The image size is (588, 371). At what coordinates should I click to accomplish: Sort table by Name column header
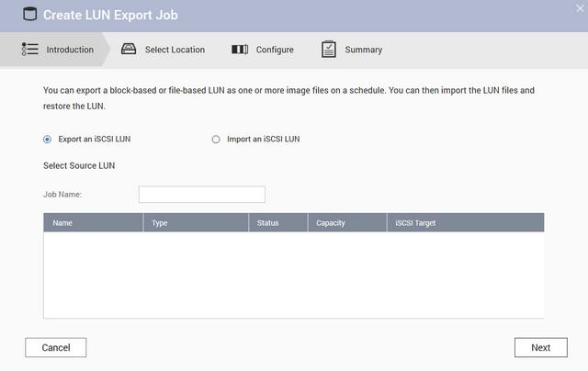pyautogui.click(x=93, y=222)
